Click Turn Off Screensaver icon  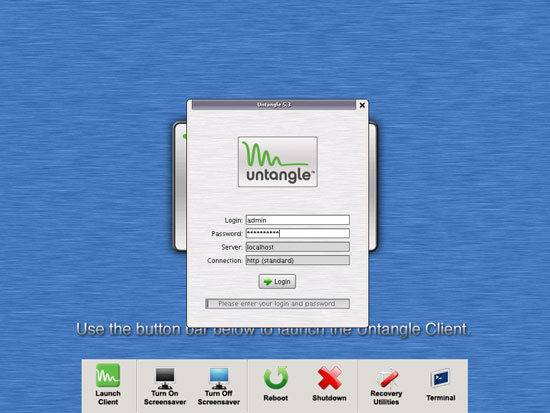tap(219, 379)
